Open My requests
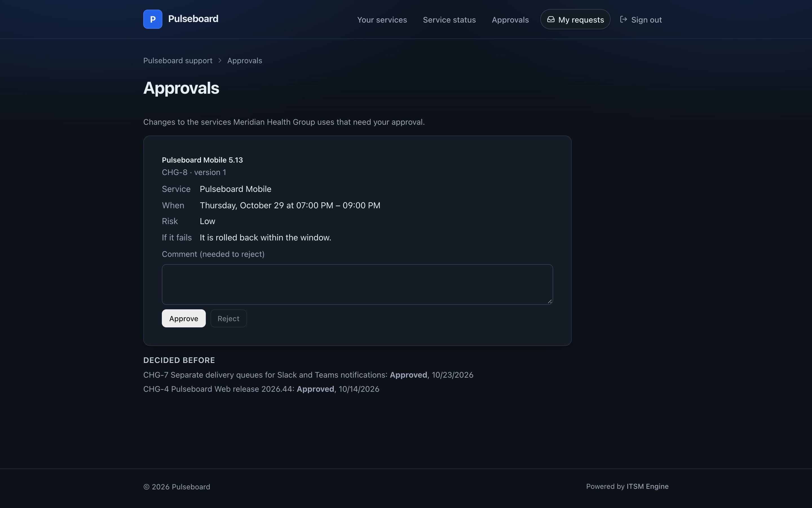The image size is (812, 508). [x=575, y=19]
